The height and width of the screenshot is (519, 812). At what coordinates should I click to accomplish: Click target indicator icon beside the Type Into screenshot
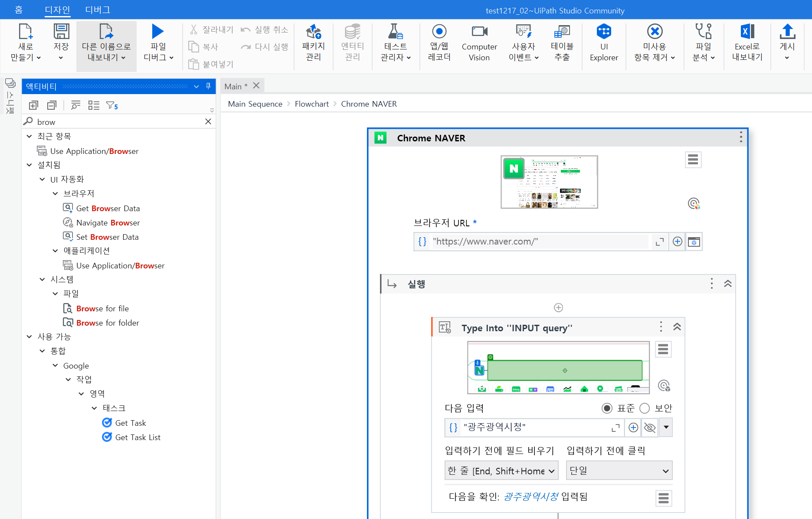pyautogui.click(x=664, y=385)
